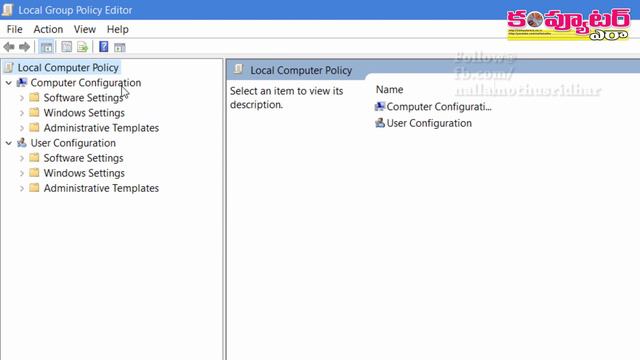The width and height of the screenshot is (640, 360).
Task: Click Administrative Templates folder icon under Computer Configuration
Action: (34, 127)
